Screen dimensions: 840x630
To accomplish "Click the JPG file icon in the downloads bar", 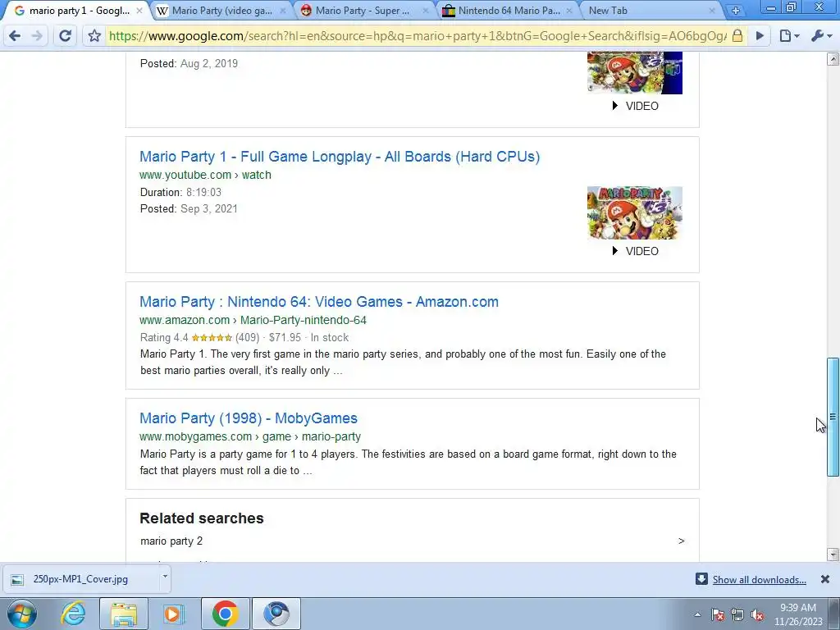I will click(x=17, y=579).
